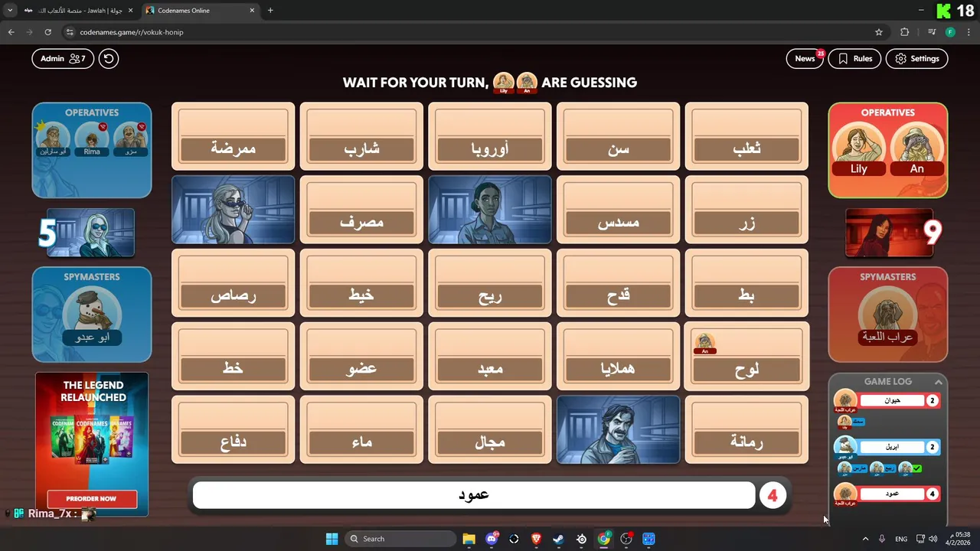Image resolution: width=980 pixels, height=551 pixels.
Task: Select the هملايا word card
Action: 618,357
